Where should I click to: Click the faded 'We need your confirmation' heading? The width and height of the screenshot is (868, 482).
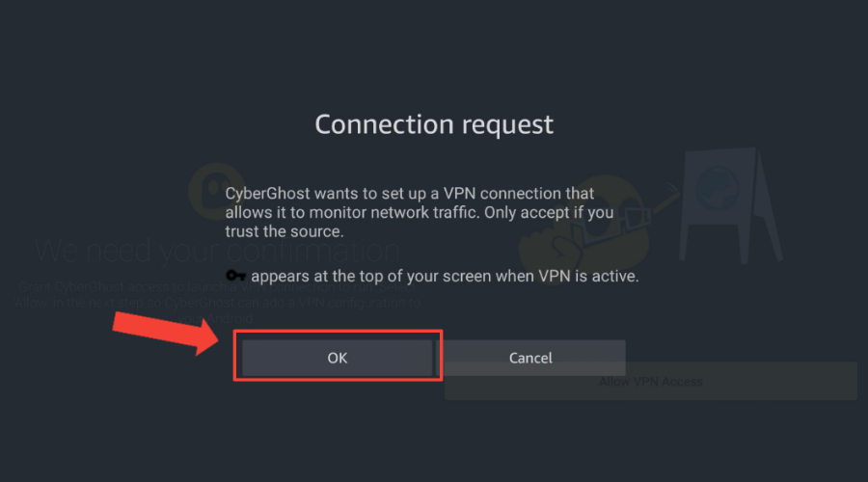[x=217, y=251]
